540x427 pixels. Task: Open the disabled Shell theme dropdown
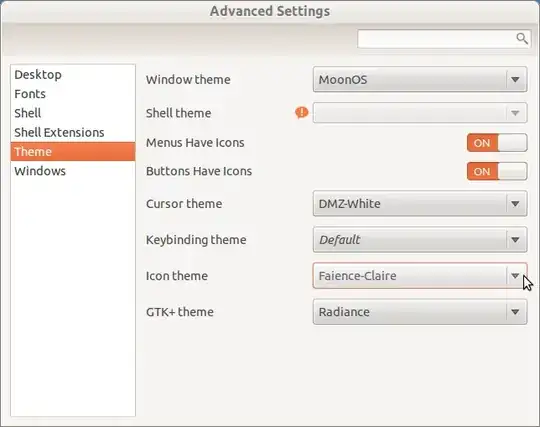420,113
